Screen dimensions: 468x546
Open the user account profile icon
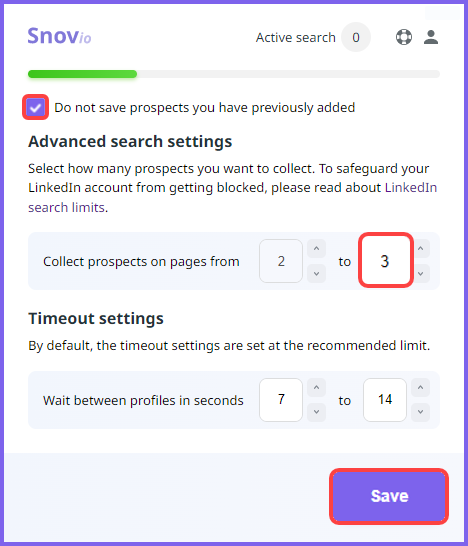pos(431,37)
